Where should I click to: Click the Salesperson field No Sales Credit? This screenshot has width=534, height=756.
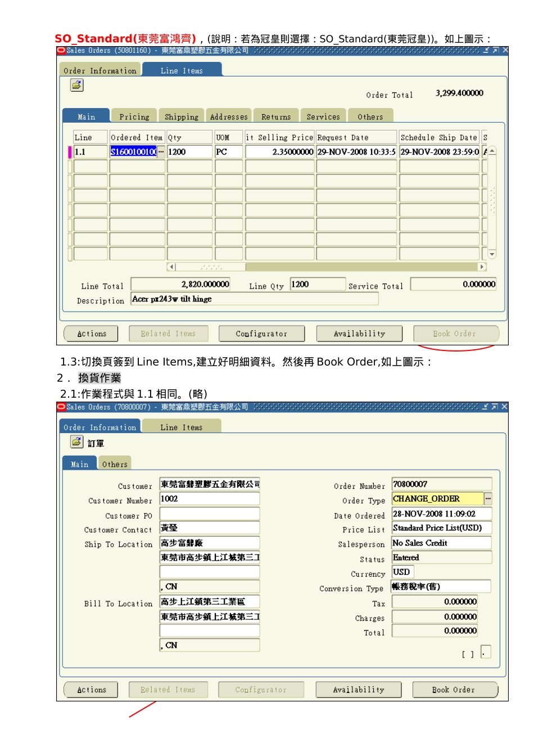tap(442, 543)
